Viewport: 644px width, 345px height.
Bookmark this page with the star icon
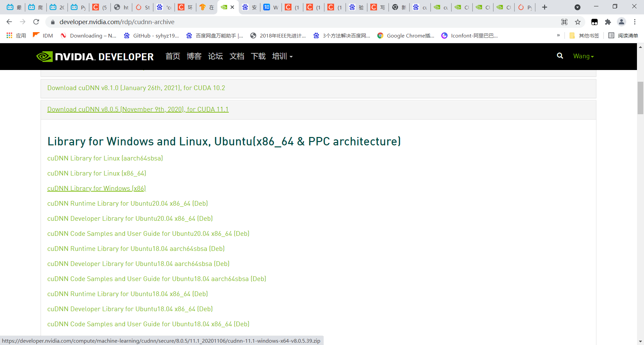pyautogui.click(x=578, y=22)
